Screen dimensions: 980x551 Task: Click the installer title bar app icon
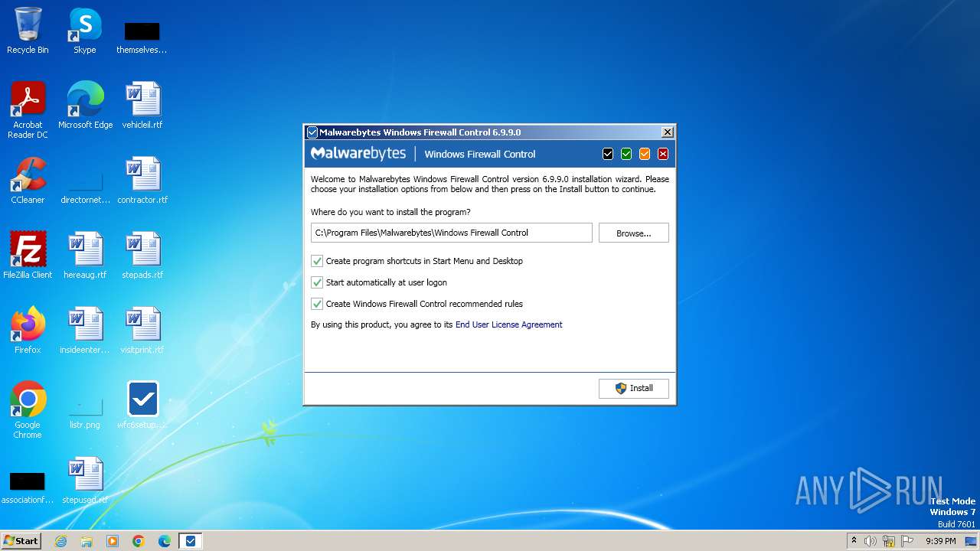[312, 132]
